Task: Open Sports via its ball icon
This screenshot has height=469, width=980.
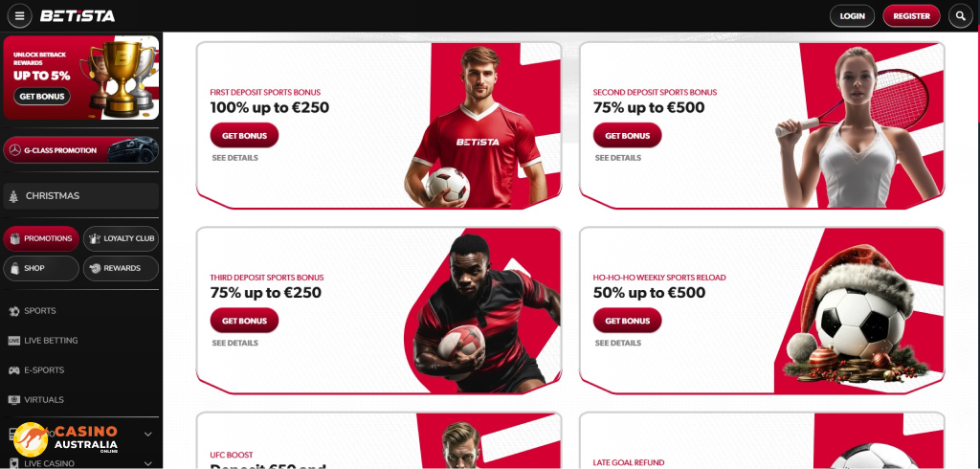Action: (13, 311)
